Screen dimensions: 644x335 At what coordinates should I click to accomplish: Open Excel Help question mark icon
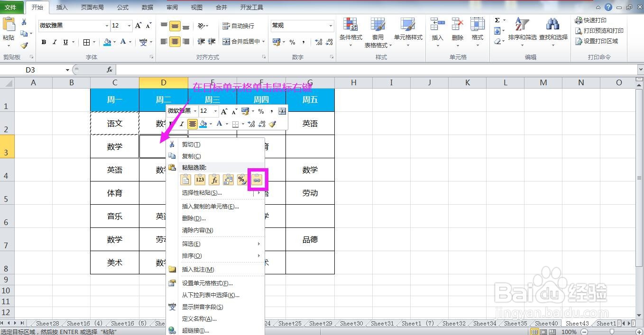[608, 7]
